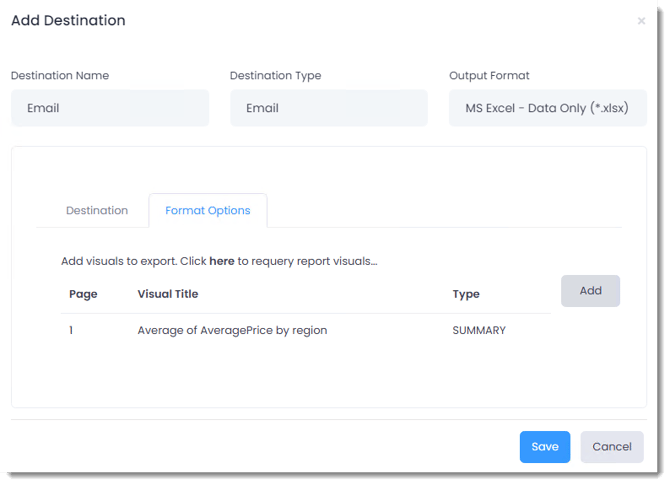Cancel the Add Destination dialog
The image size is (670, 485).
612,446
